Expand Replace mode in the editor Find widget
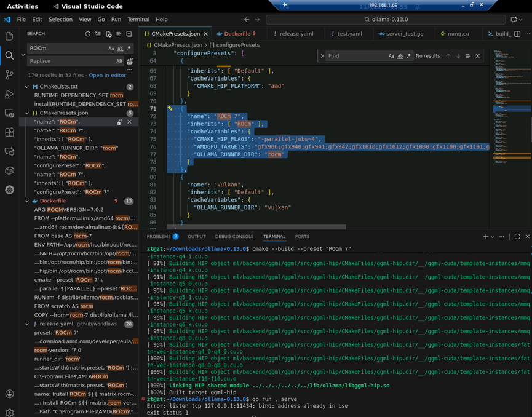Image resolution: width=532 pixels, height=417 pixels. coord(322,56)
